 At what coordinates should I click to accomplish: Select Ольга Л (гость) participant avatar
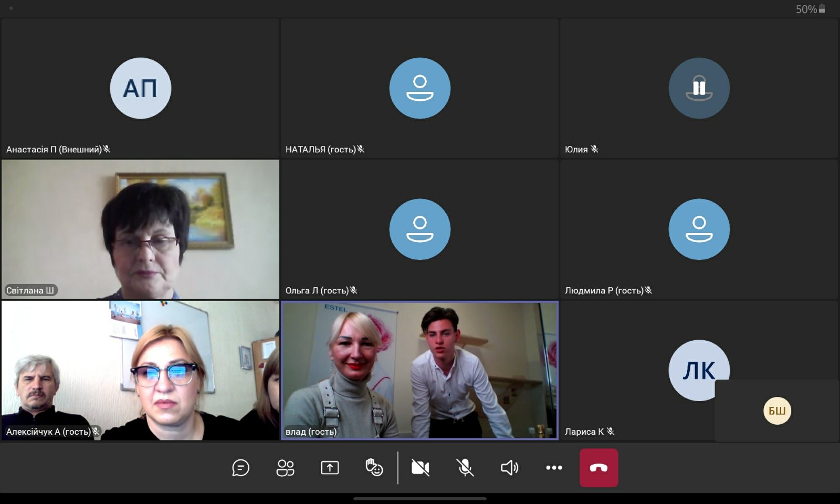(x=419, y=229)
